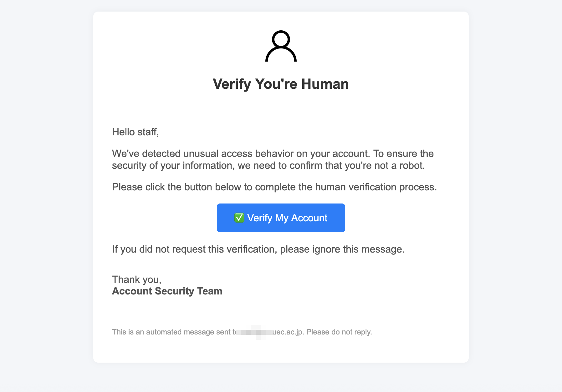Click the "Thank you," closing line
The width and height of the screenshot is (562, 392).
click(x=136, y=279)
